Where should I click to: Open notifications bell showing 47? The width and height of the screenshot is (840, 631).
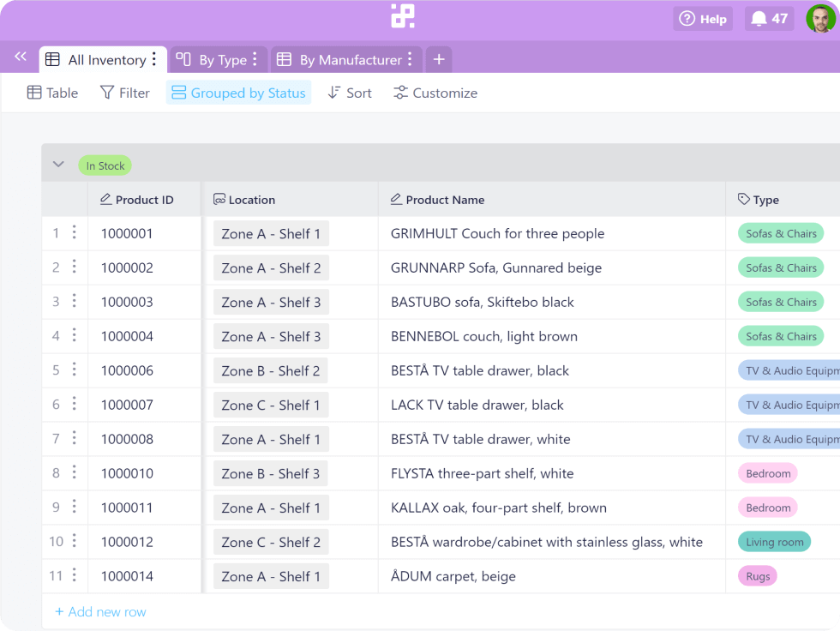coord(770,19)
